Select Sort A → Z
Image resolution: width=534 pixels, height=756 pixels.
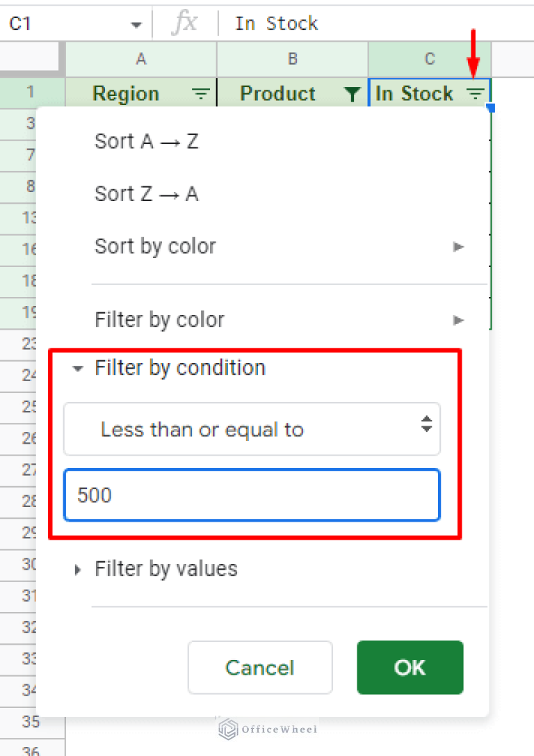point(147,141)
